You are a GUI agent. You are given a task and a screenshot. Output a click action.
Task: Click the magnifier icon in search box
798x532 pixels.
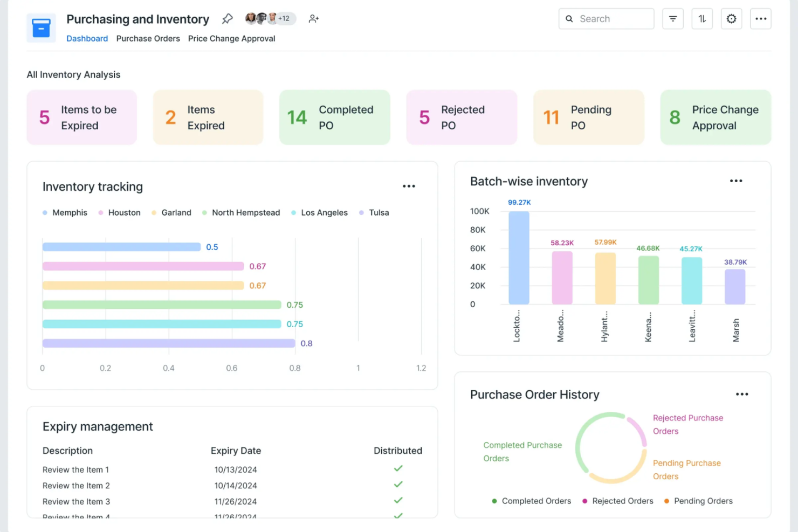tap(569, 19)
